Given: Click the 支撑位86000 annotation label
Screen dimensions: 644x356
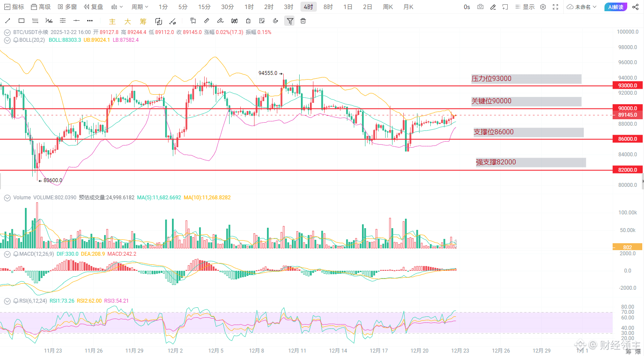Looking at the screenshot, I should pyautogui.click(x=528, y=132).
